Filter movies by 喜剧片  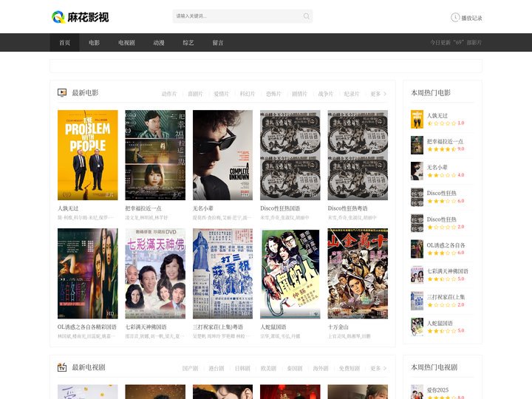(x=195, y=94)
